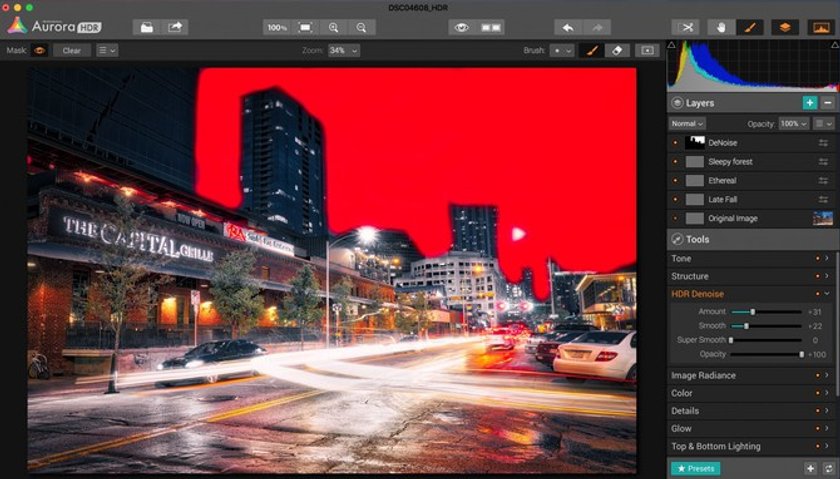This screenshot has width=840, height=479.
Task: Click reset icon beside Presets plus
Action: tap(828, 468)
